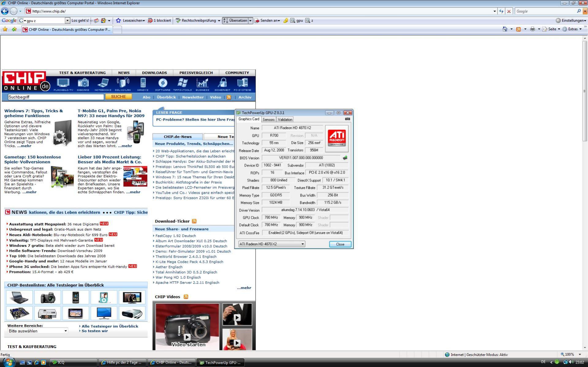Screen dimensions: 588x367
Task: Click the Google toolbar Lesezeichen star
Action: click(x=118, y=21)
